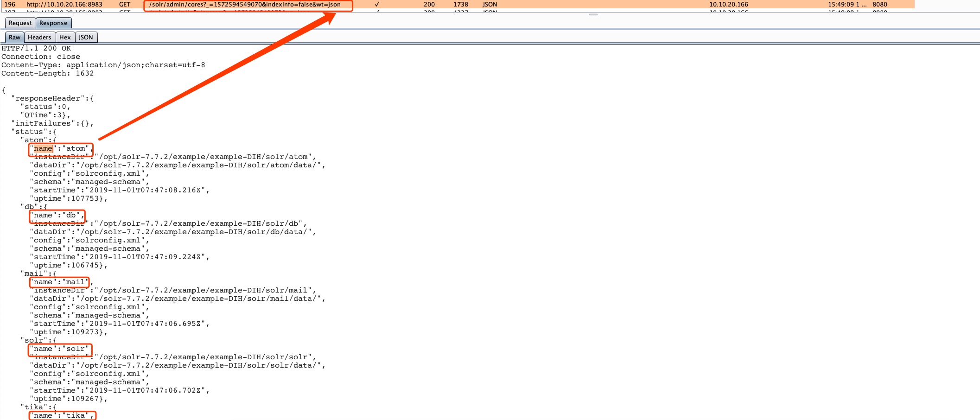
Task: Open the Raw view tab
Action: point(15,37)
